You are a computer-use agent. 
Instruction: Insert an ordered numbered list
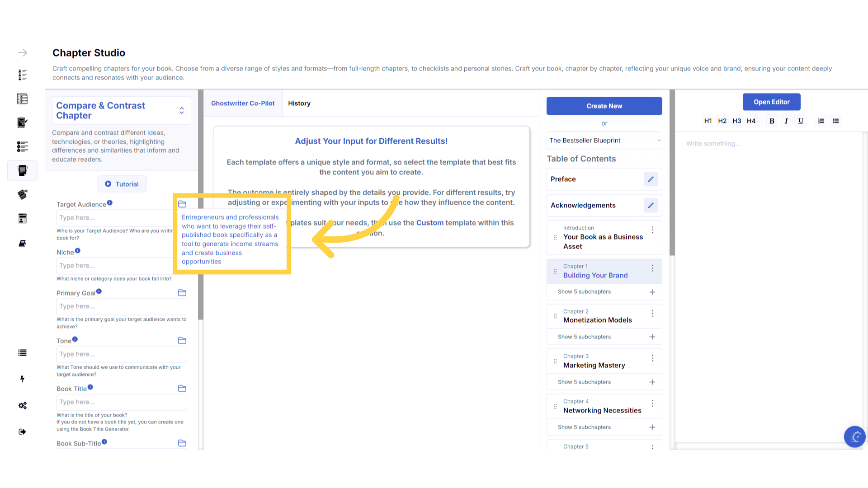(821, 121)
